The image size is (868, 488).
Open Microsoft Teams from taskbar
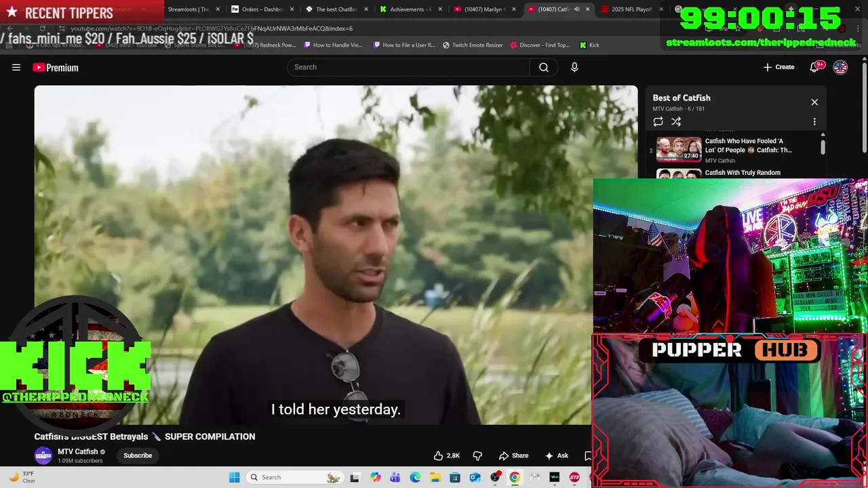[395, 477]
